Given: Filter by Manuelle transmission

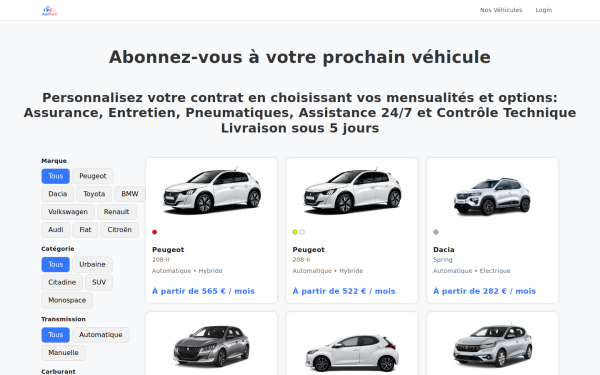Looking at the screenshot, I should (63, 353).
